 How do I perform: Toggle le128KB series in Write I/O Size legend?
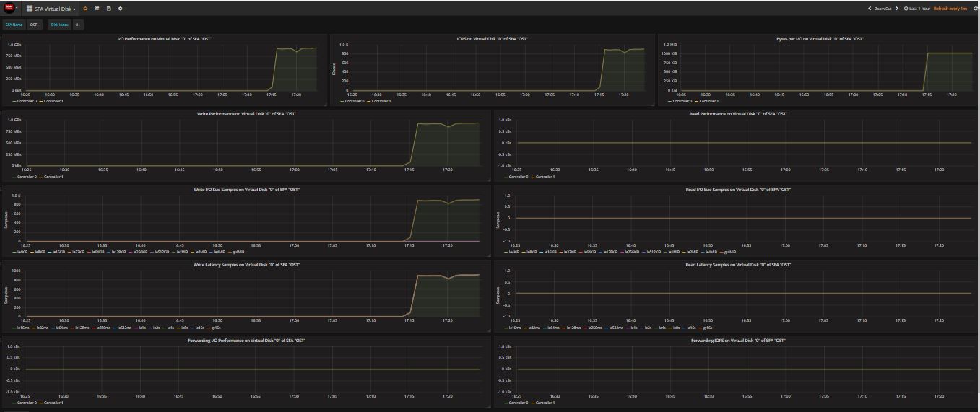click(118, 252)
